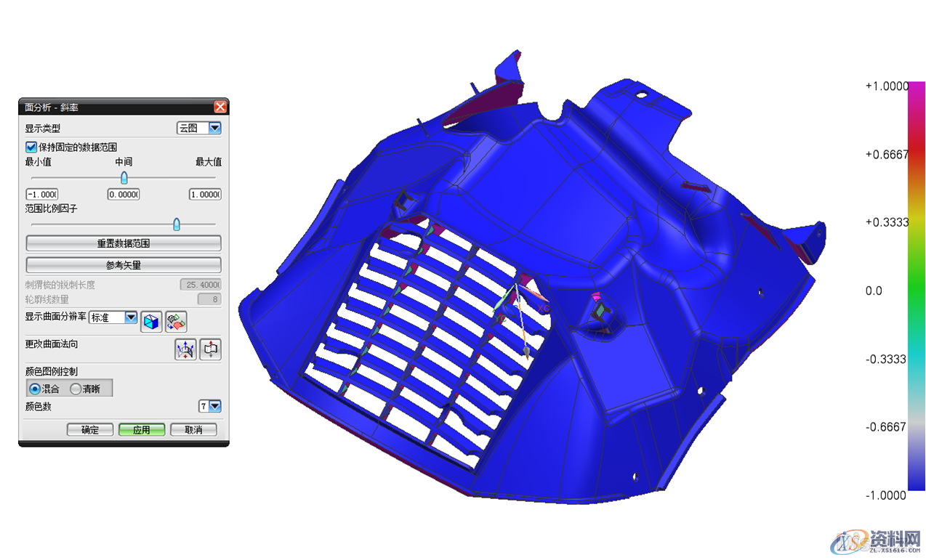The height and width of the screenshot is (560, 926).
Task: Uncheck 保持固定的数据范围 checkbox
Action: tap(31, 147)
